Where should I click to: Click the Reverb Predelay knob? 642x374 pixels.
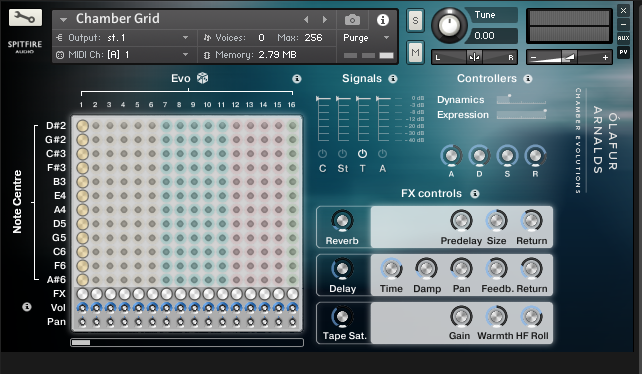[x=461, y=221]
